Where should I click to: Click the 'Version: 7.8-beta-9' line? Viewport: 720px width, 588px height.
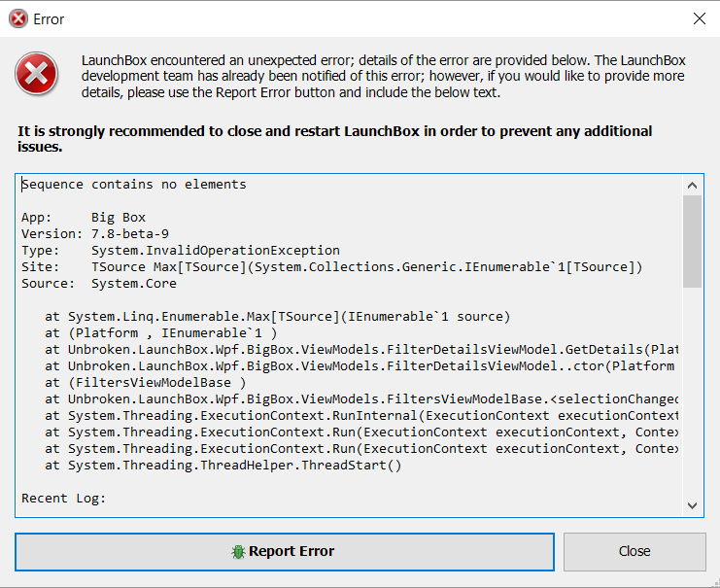pyautogui.click(x=95, y=234)
